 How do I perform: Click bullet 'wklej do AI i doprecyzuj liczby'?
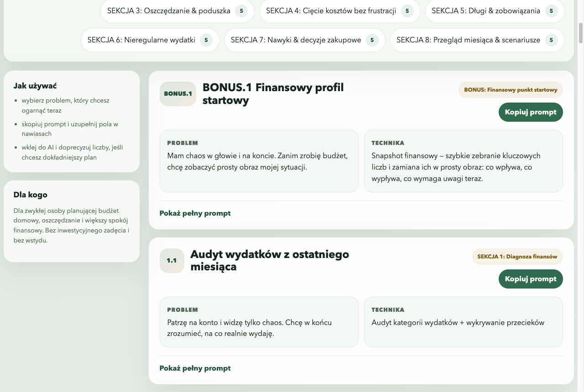[72, 153]
